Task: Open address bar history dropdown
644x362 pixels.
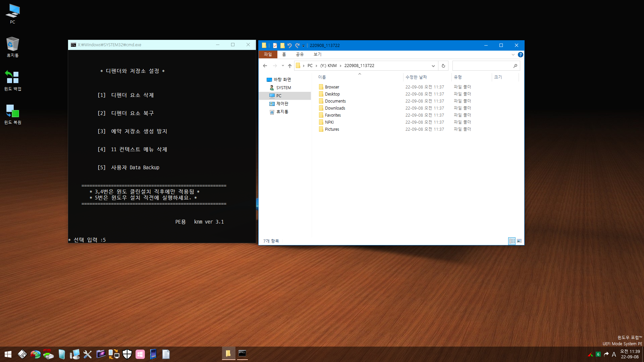Action: (433, 66)
